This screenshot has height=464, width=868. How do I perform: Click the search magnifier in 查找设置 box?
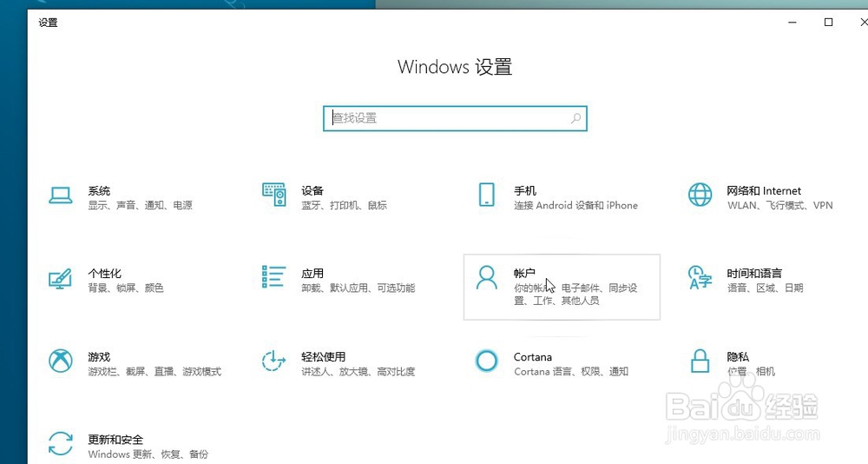[x=575, y=118]
